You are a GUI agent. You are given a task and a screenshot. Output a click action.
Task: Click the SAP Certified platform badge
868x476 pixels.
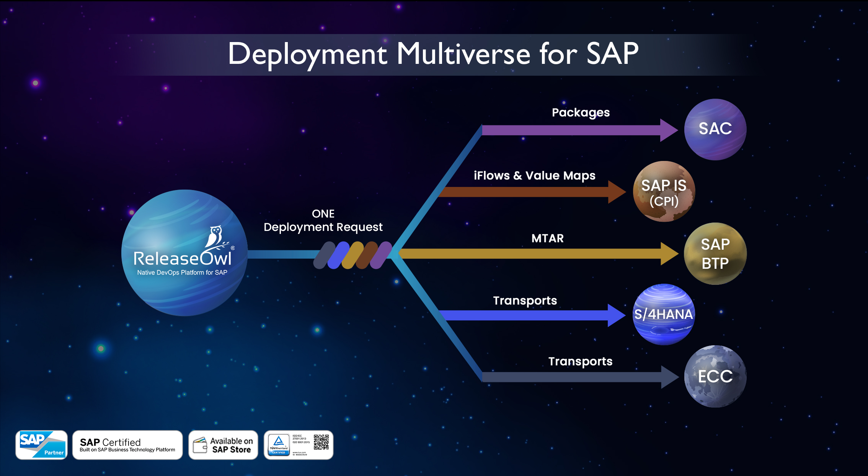(127, 445)
